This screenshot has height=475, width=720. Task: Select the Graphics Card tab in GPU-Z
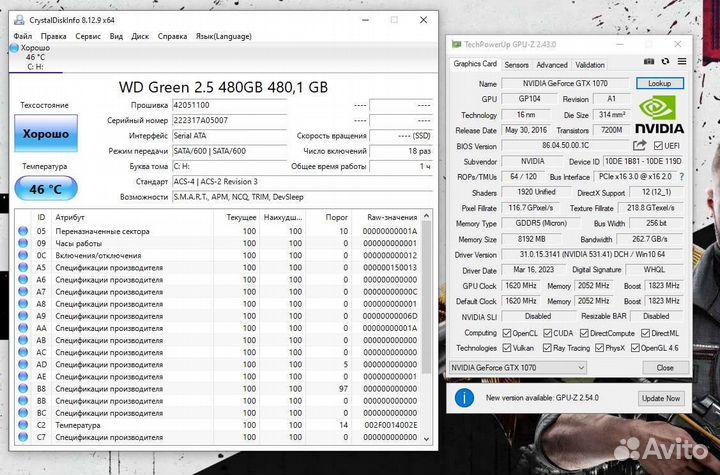tap(475, 64)
